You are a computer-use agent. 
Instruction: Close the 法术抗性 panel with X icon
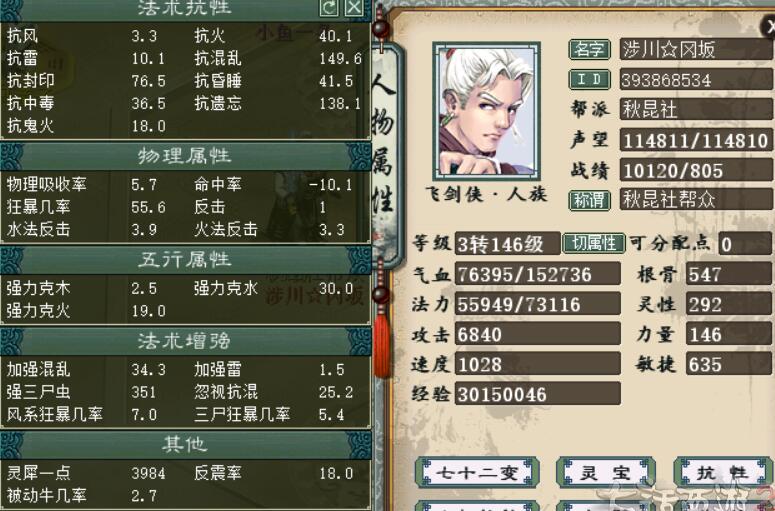click(353, 8)
